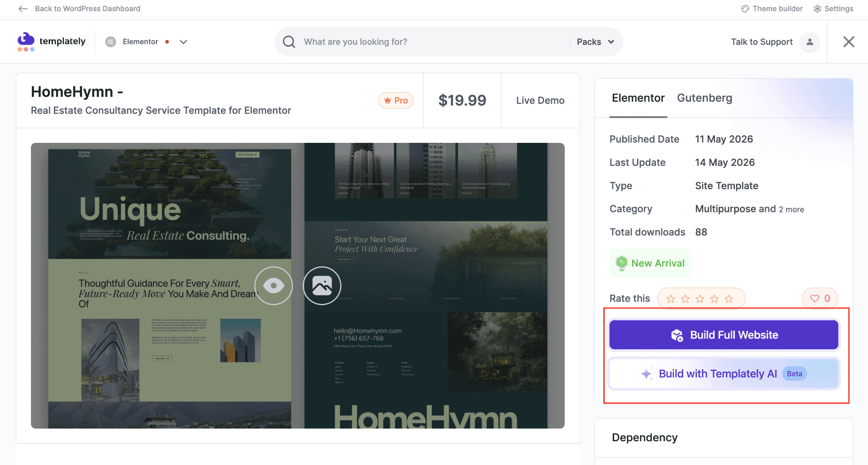Click the search magnifier icon

coord(289,42)
